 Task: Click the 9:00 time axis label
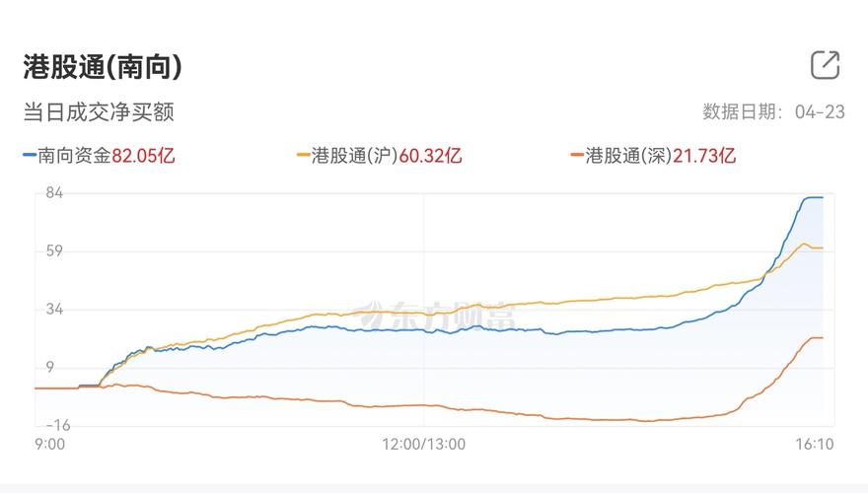(x=49, y=445)
